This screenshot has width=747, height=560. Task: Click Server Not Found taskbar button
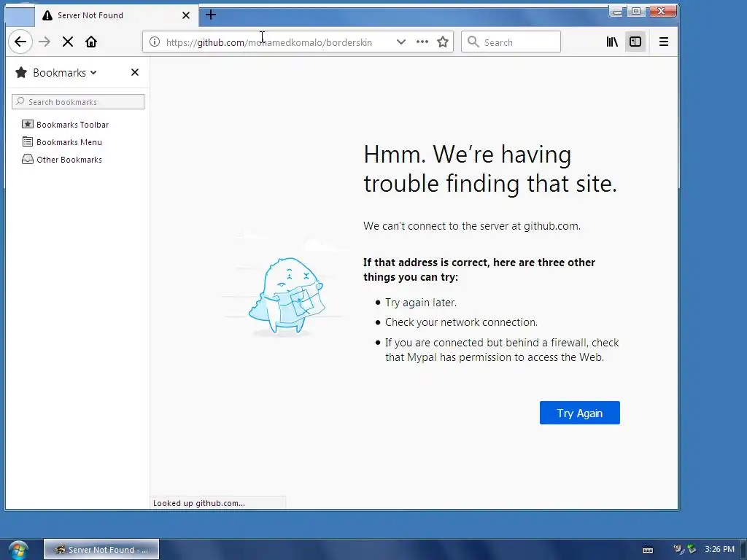point(101,550)
